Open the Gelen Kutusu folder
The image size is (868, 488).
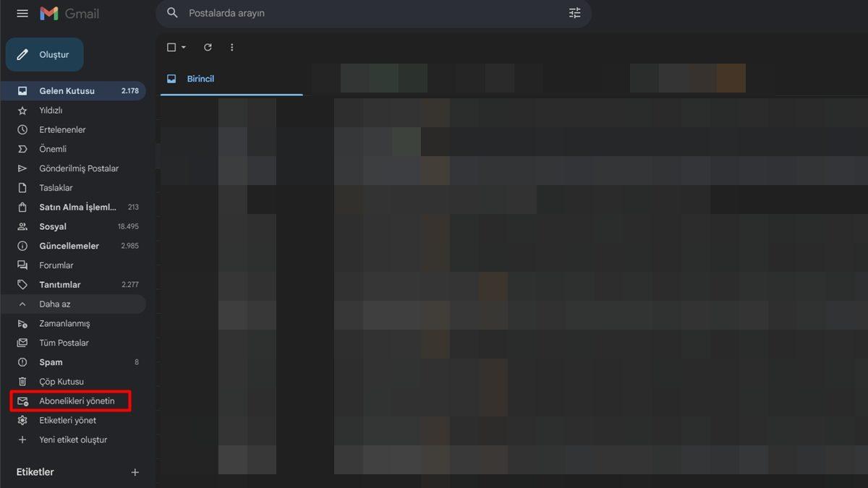(x=67, y=91)
